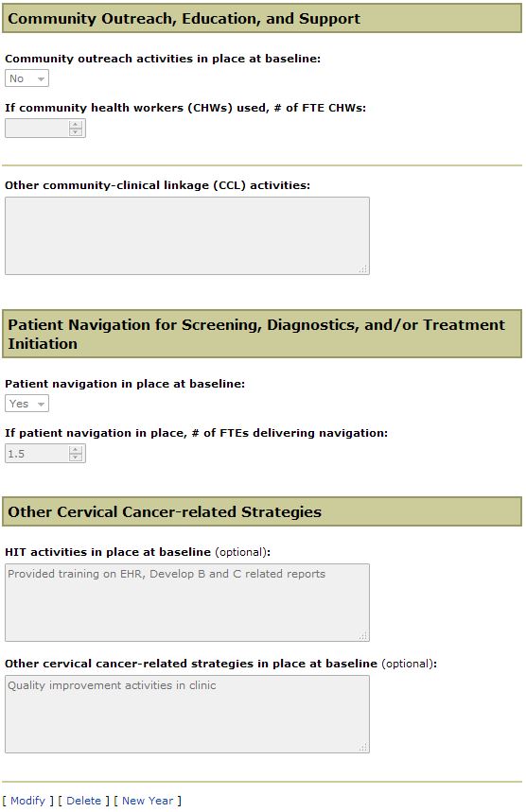Increase navigation FTEs stepper up arrow
The height and width of the screenshot is (812, 526).
coord(76,450)
